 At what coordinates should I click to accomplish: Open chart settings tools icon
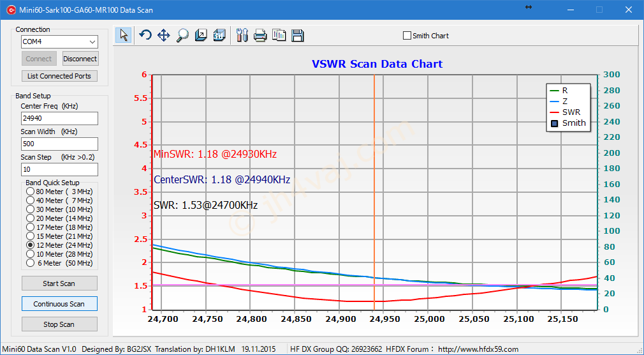[242, 35]
